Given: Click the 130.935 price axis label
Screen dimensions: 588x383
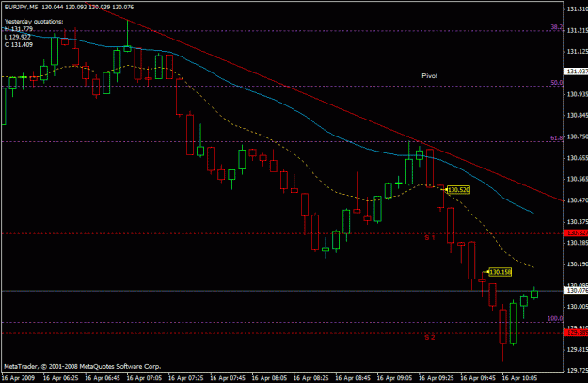Looking at the screenshot, I should pyautogui.click(x=577, y=94).
